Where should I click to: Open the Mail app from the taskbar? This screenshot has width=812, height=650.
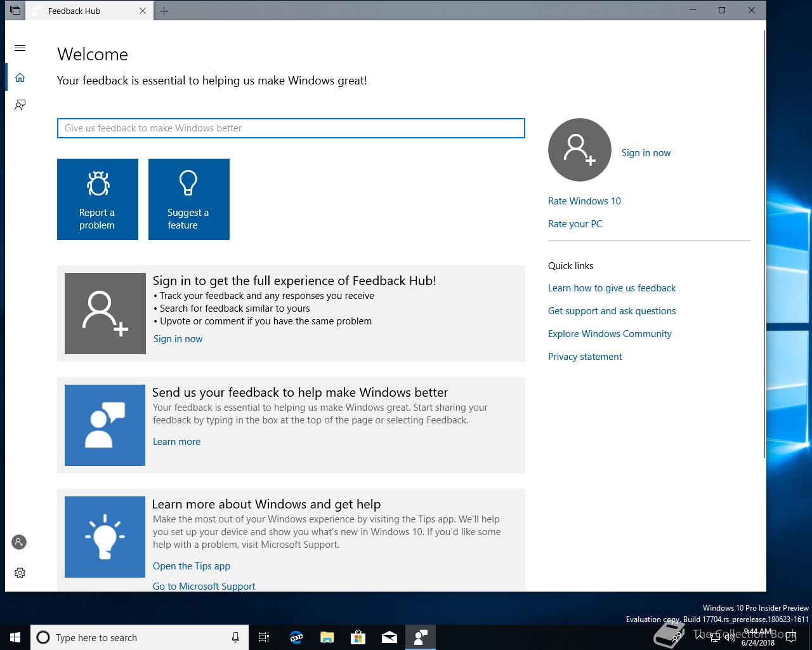click(x=390, y=637)
